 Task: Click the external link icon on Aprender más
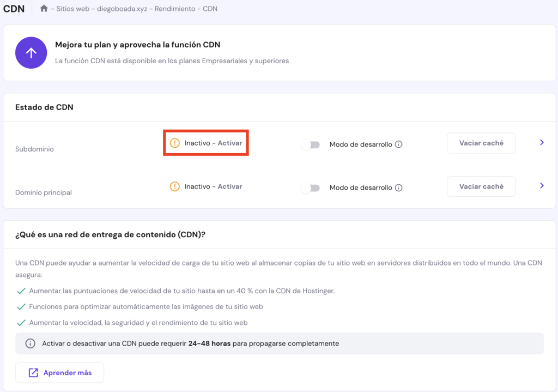point(34,372)
